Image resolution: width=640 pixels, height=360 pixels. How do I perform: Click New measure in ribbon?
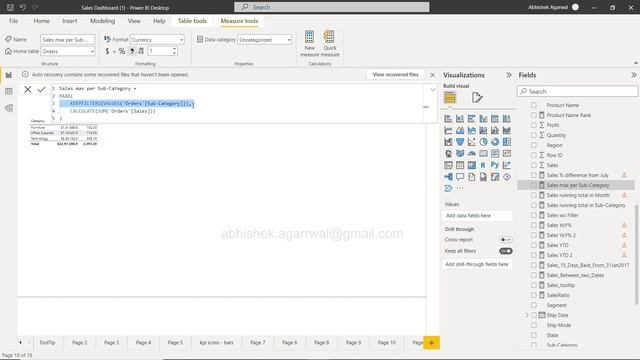[x=309, y=43]
